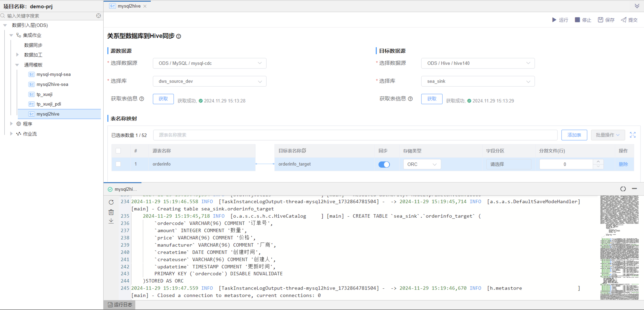
Task: Click the Save (保存) disk icon
Action: [600, 20]
